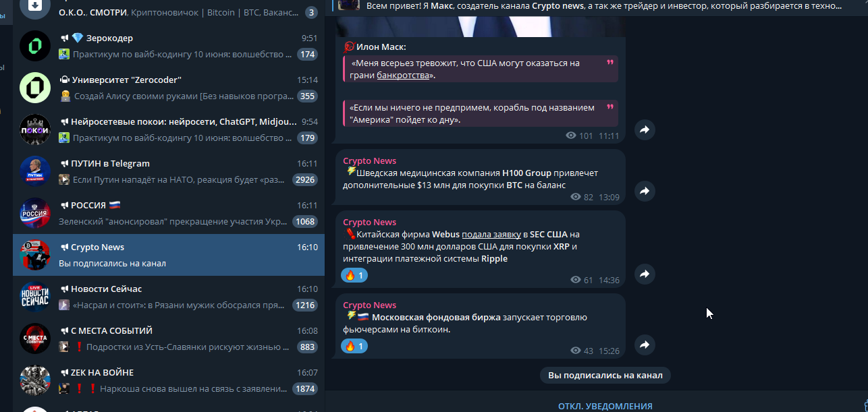Image resolution: width=868 pixels, height=412 pixels.
Task: Click the Университет Zerocoder channel avatar
Action: tap(35, 88)
